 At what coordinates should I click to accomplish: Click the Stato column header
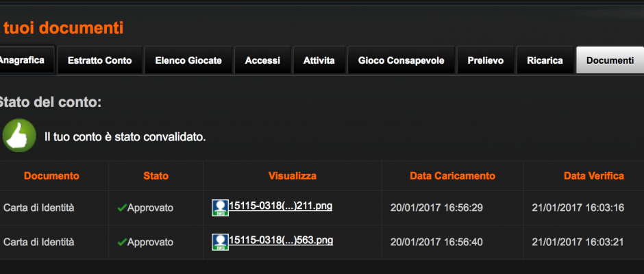(156, 176)
